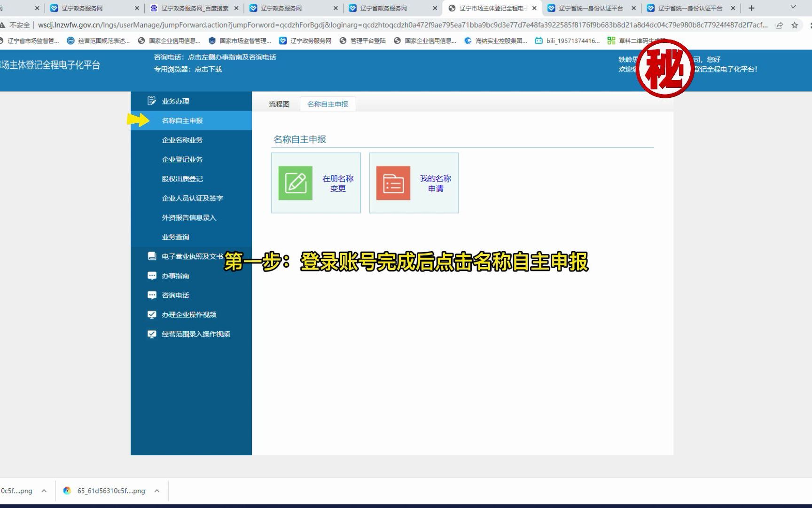The height and width of the screenshot is (508, 812).
Task: Open 辽宁省市场监督管 bookmark
Action: click(30, 41)
